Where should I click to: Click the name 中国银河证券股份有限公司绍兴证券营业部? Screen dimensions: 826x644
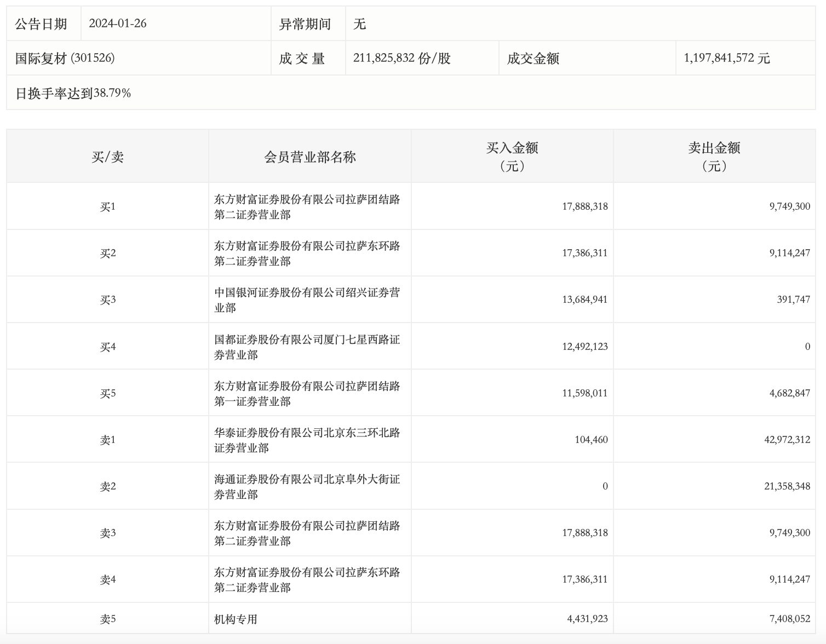(x=307, y=300)
